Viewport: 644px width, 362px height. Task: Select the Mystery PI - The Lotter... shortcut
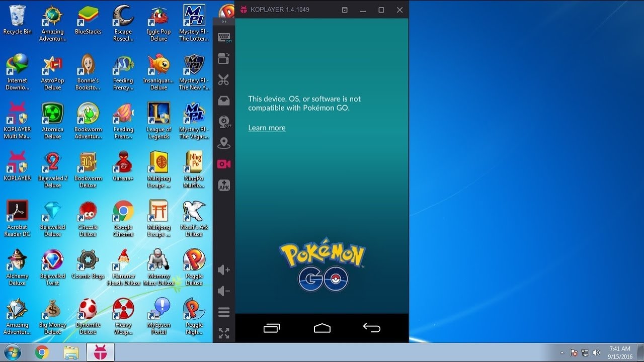tap(194, 23)
